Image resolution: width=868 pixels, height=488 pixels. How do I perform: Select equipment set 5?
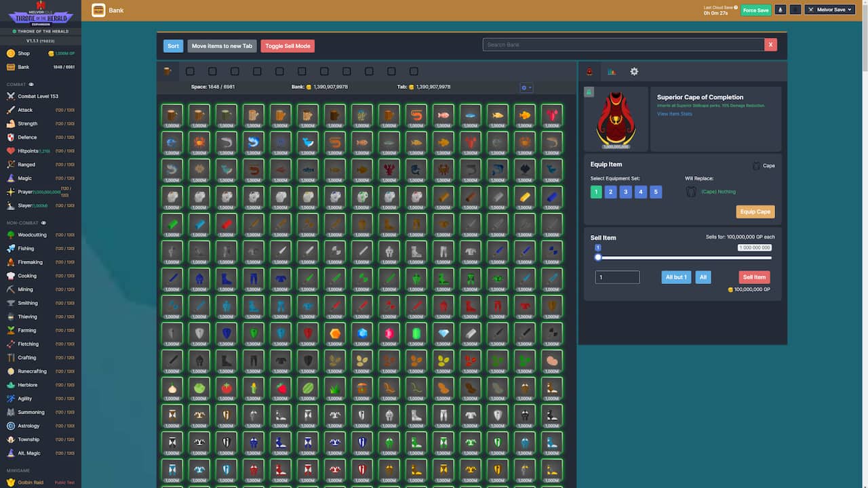(x=656, y=192)
